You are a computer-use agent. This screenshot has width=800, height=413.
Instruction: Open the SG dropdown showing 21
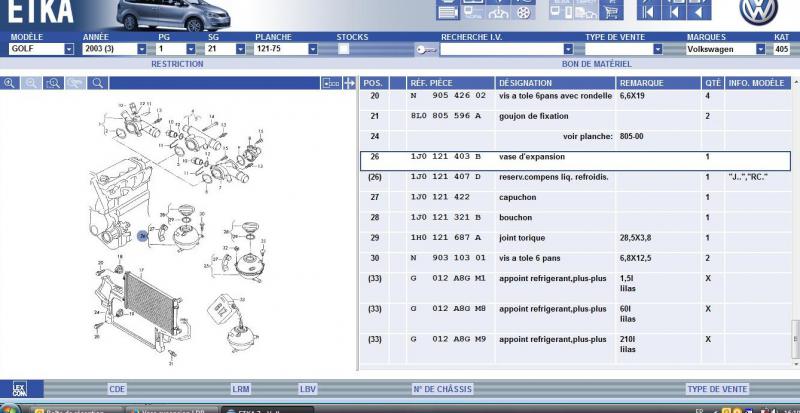point(240,49)
